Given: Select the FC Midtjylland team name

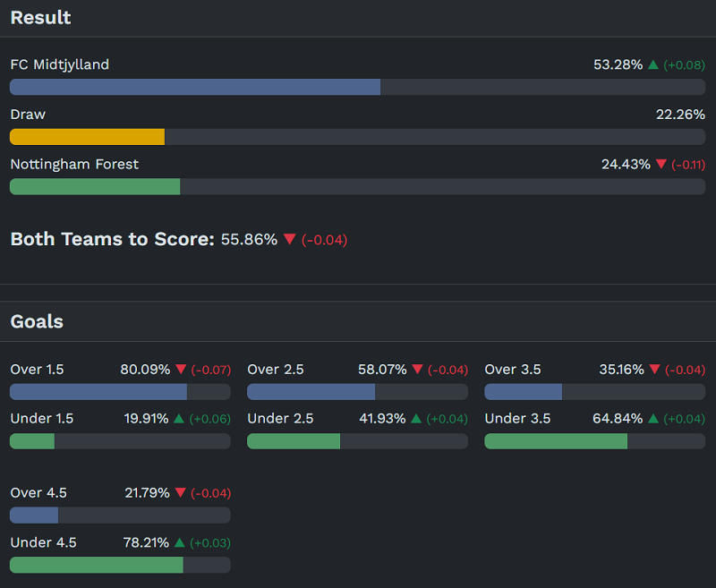Looking at the screenshot, I should coord(60,64).
